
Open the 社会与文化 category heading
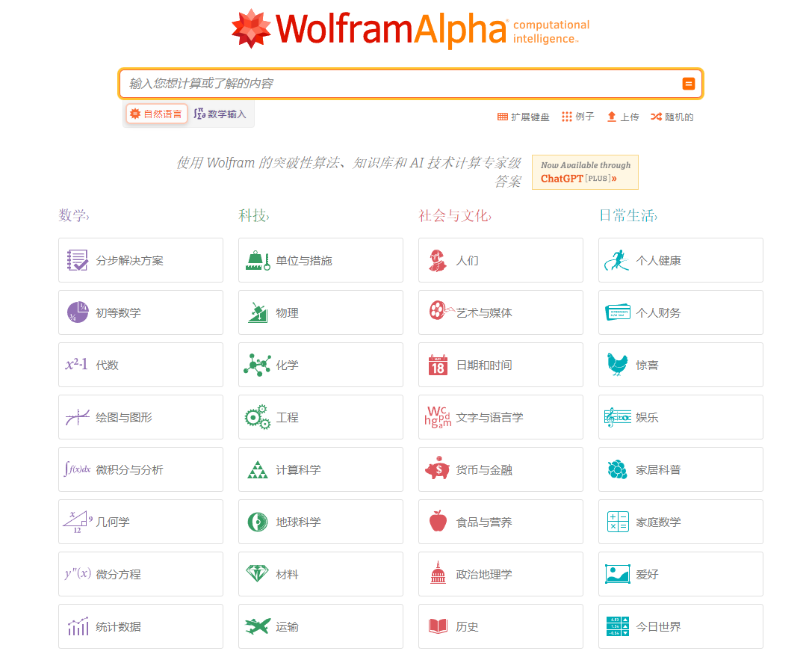click(x=455, y=215)
